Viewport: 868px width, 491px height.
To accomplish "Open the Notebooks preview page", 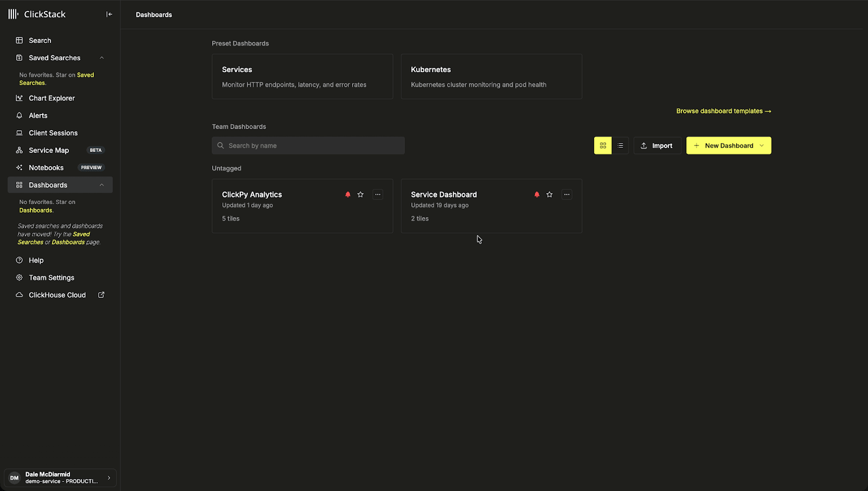I will (x=46, y=167).
